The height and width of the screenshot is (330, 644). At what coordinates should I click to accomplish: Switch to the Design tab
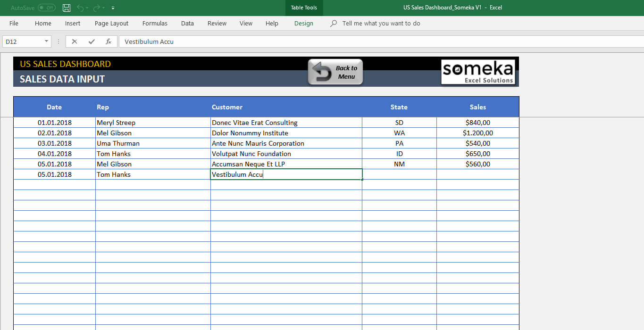click(303, 23)
